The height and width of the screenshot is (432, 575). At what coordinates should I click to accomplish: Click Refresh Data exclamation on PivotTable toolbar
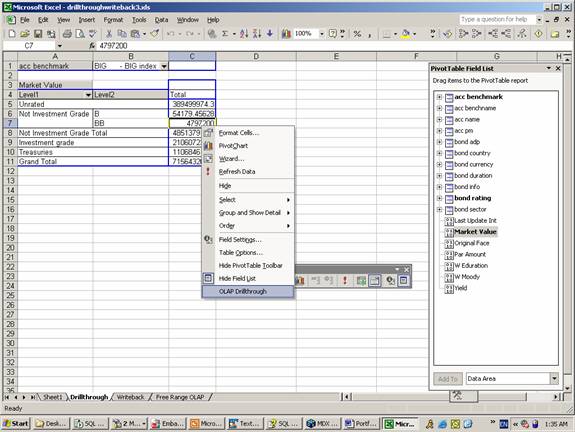click(345, 281)
